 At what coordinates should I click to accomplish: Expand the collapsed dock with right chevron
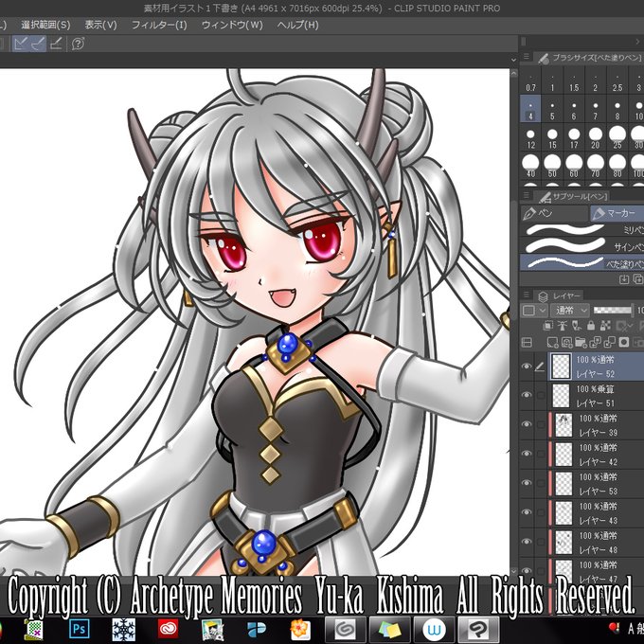(637, 42)
